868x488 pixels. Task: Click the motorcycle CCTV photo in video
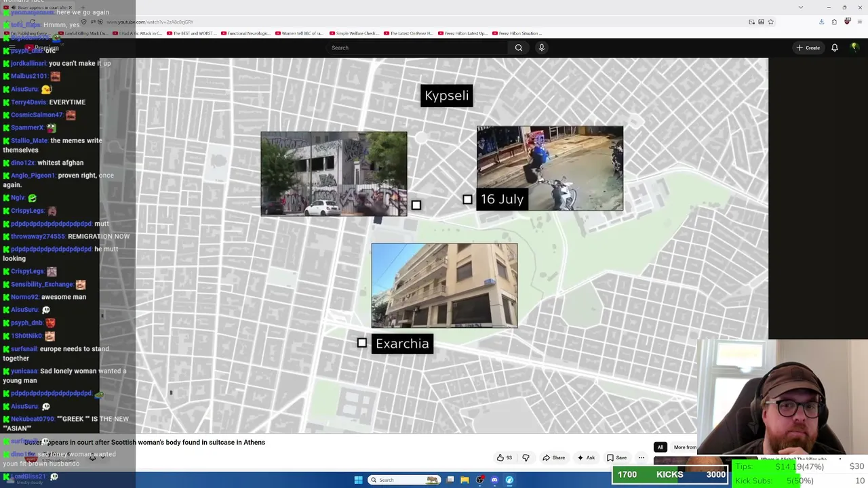[x=550, y=168]
